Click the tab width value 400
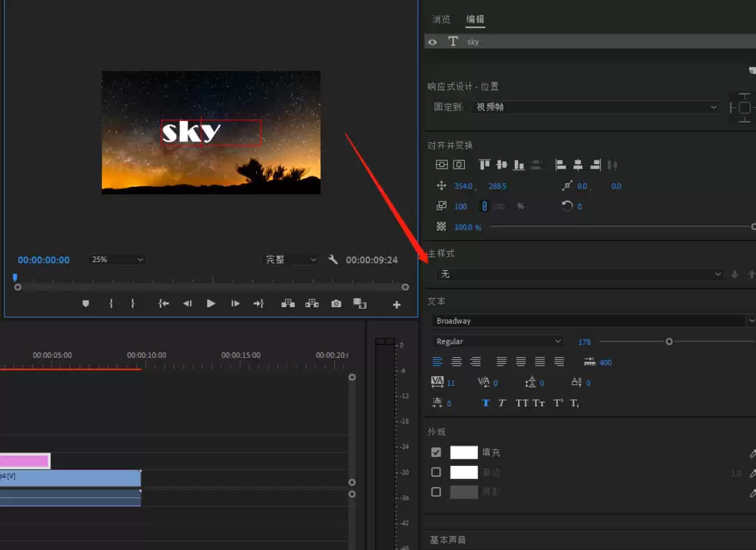Viewport: 756px width, 550px height. click(x=606, y=363)
